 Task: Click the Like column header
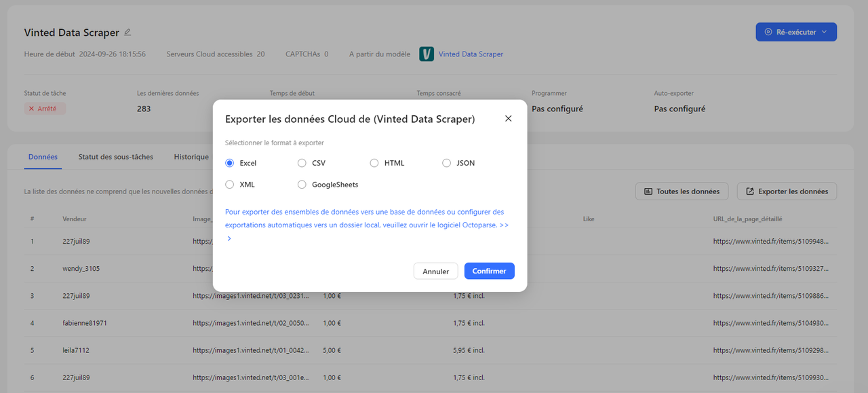(589, 219)
